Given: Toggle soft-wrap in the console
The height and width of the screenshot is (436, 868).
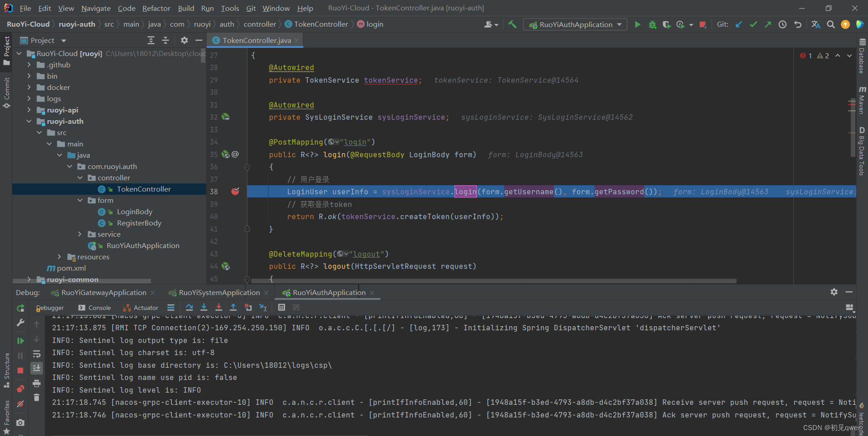Looking at the screenshot, I should (x=37, y=354).
